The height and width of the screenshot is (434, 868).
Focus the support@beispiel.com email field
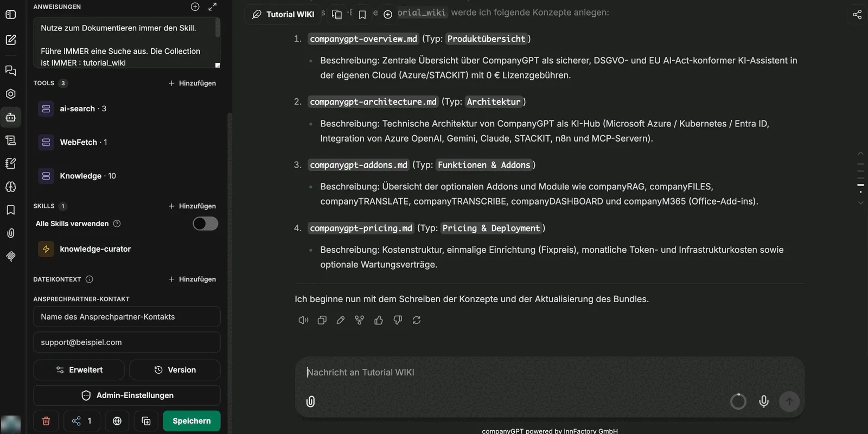pyautogui.click(x=127, y=342)
